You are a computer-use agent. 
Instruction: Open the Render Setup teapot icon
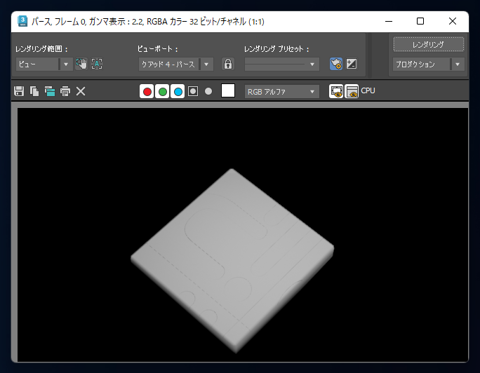(336, 64)
